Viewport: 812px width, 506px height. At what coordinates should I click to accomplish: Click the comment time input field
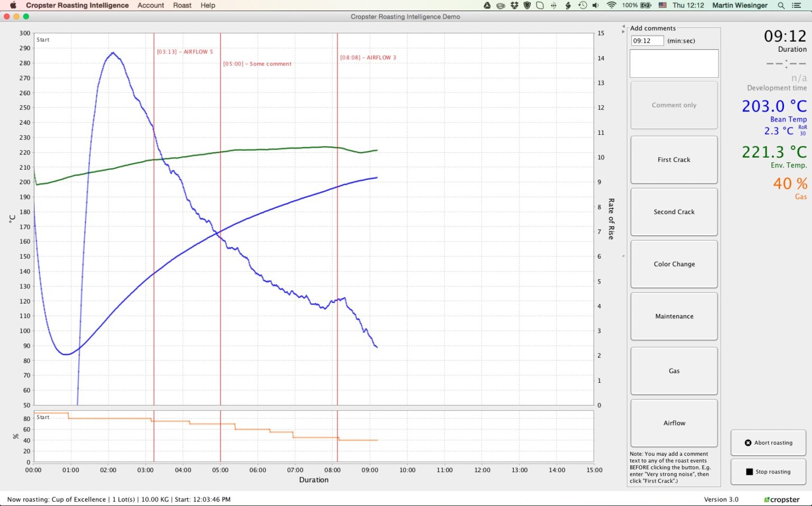[647, 40]
